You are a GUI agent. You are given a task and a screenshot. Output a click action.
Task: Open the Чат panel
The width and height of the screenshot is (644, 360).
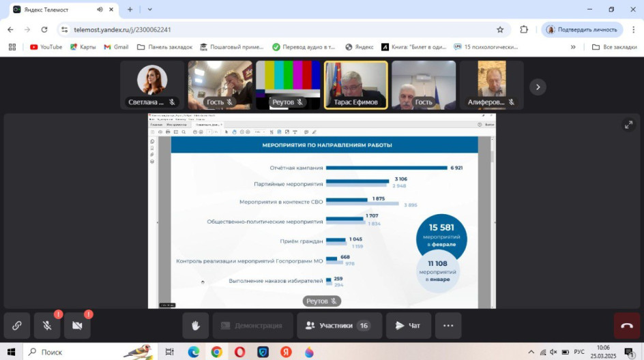(408, 326)
